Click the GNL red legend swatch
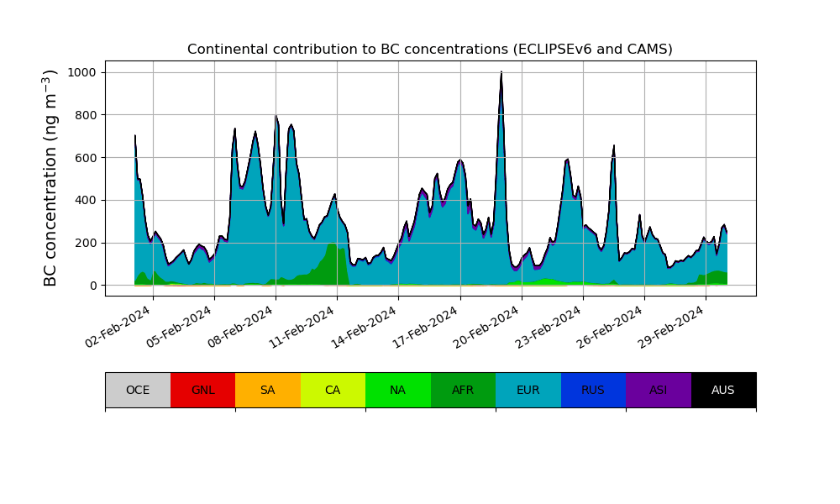Viewport: 840px width, 504px height. 203,390
